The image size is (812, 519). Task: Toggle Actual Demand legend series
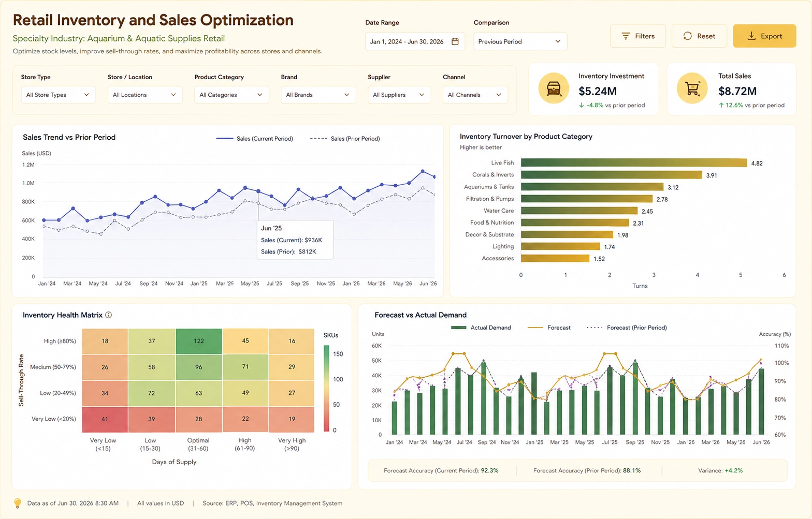tap(481, 328)
